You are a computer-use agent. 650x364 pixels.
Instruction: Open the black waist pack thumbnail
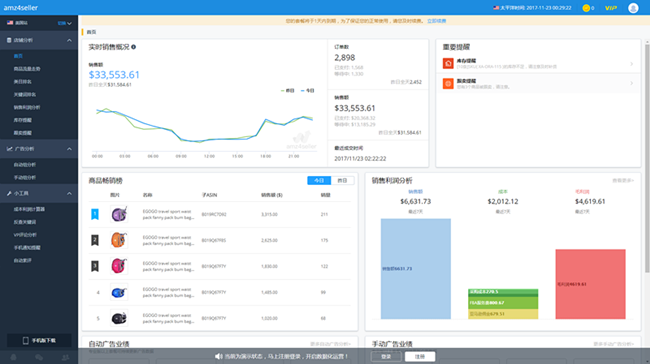coord(119,318)
